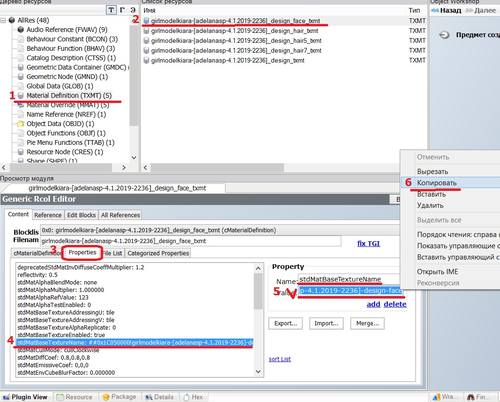
Task: Select Name Reference (NREF) entry
Action: coord(66,114)
